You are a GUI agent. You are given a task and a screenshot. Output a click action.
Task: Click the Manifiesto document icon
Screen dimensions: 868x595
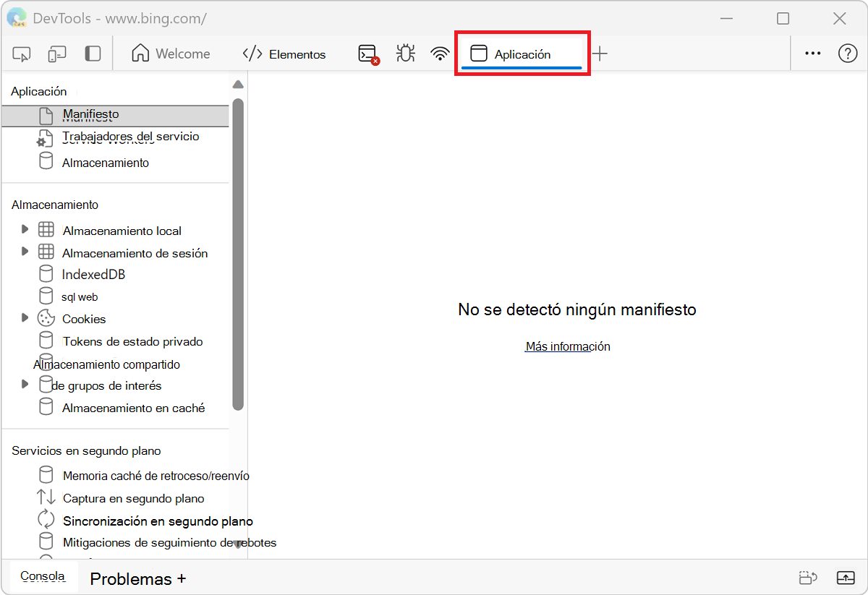[46, 116]
